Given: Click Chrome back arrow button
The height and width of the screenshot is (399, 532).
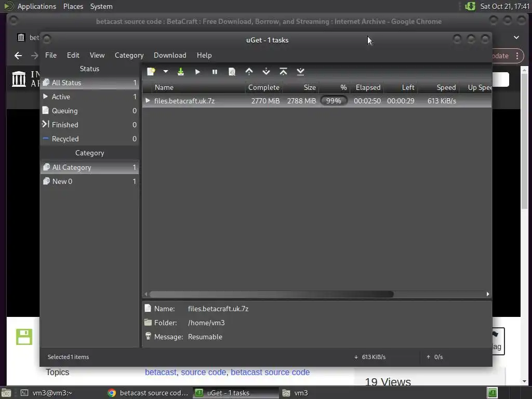Looking at the screenshot, I should click(18, 56).
